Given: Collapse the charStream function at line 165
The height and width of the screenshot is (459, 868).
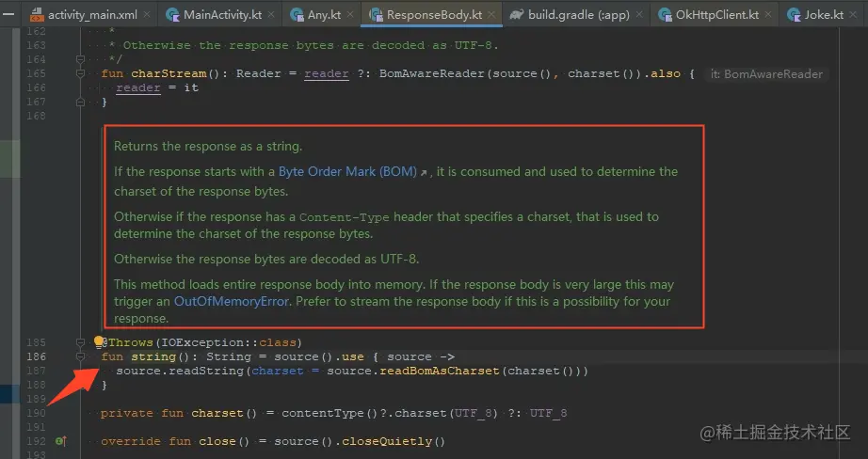Looking at the screenshot, I should point(80,73).
